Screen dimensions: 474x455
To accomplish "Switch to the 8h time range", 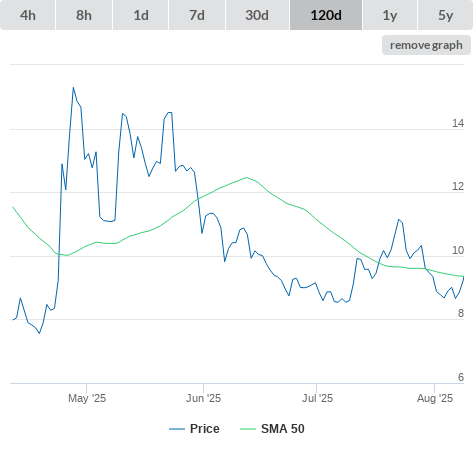I will coord(84,15).
